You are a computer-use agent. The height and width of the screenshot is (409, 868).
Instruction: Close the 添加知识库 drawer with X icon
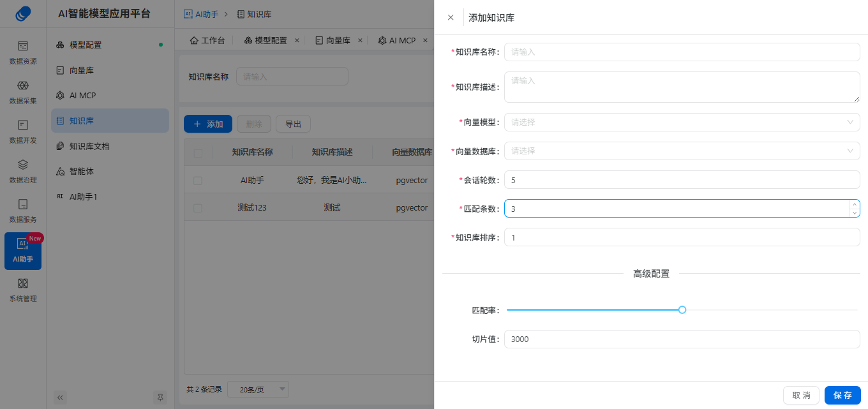[x=451, y=17]
